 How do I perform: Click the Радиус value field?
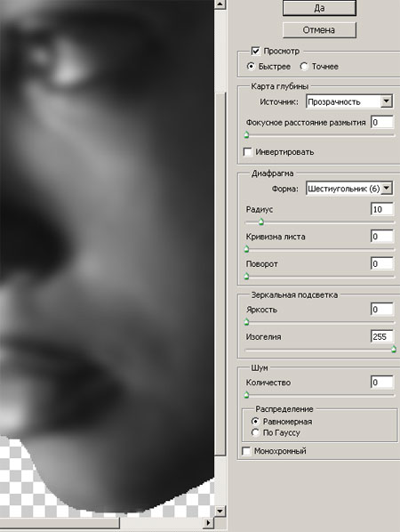(382, 209)
